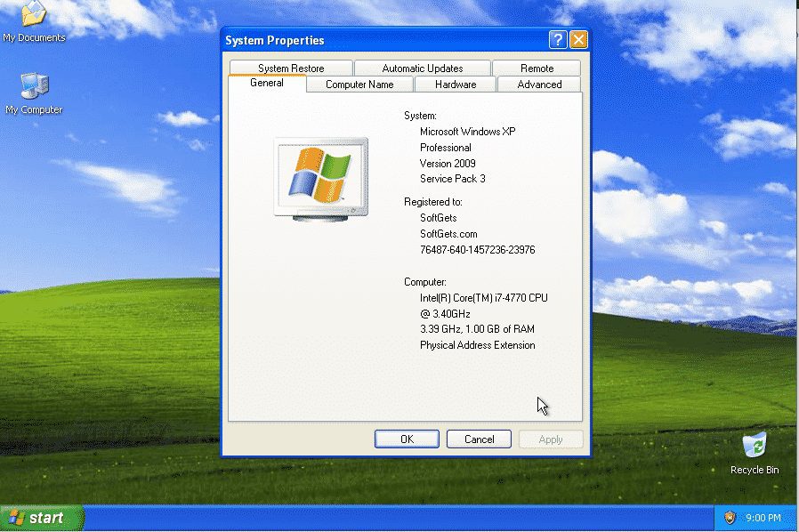Select the My Computer desktop icon

coord(34,93)
